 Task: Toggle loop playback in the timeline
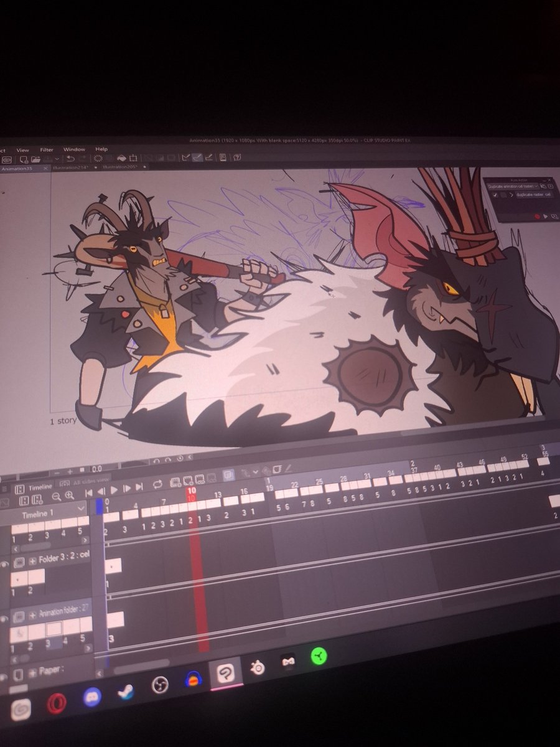click(157, 485)
